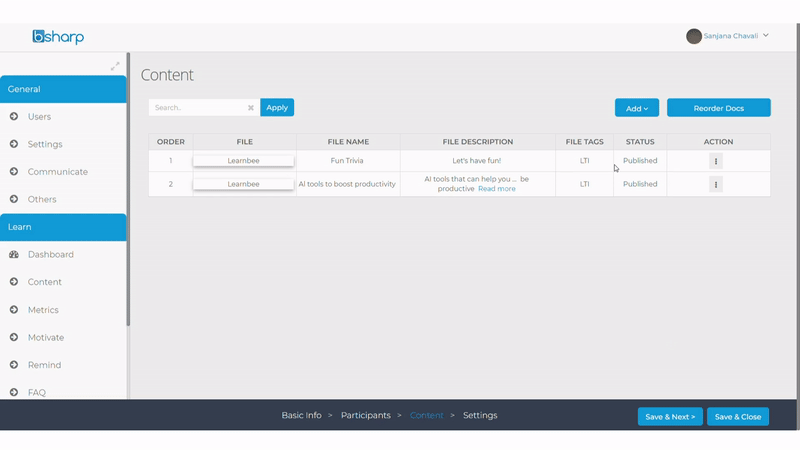Click the arrow icon beside Content in sidebar

coord(14,282)
